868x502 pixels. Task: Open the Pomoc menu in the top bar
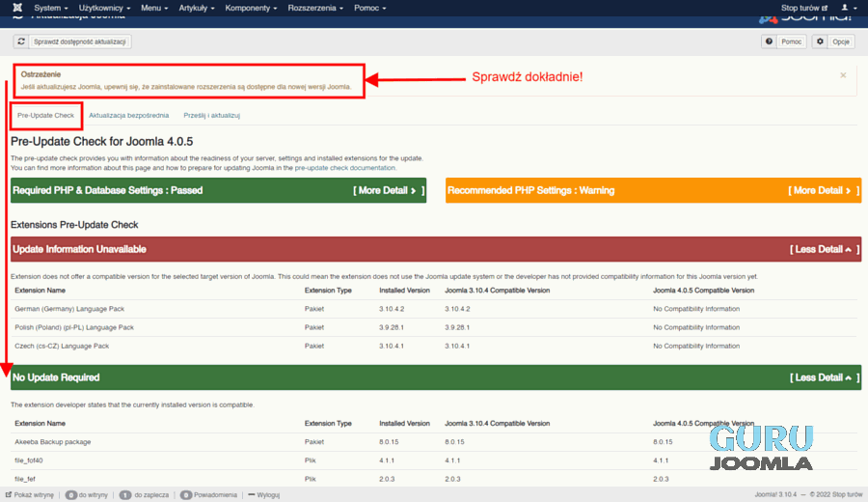tap(369, 8)
